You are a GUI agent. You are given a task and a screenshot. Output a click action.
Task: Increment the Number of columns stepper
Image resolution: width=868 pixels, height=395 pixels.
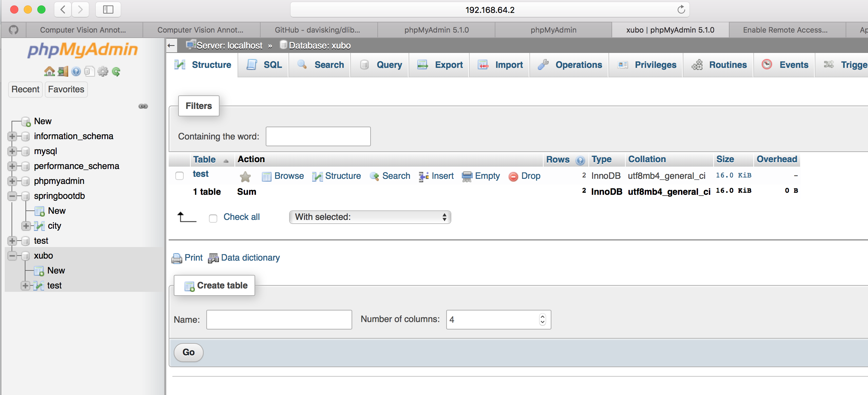coord(542,316)
